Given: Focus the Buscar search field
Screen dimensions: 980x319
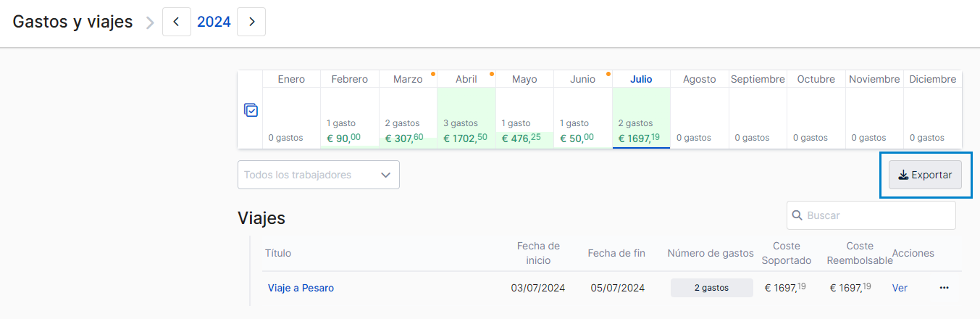Looking at the screenshot, I should [878, 215].
